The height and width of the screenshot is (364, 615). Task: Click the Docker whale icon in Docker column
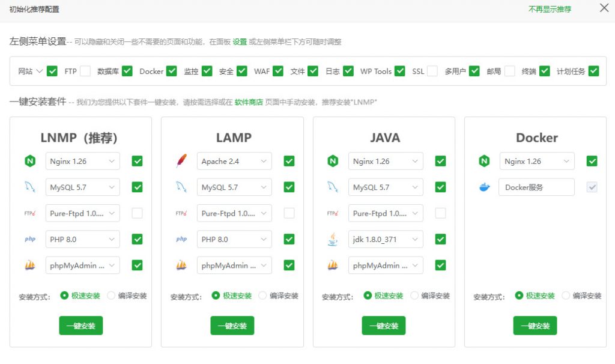[484, 187]
